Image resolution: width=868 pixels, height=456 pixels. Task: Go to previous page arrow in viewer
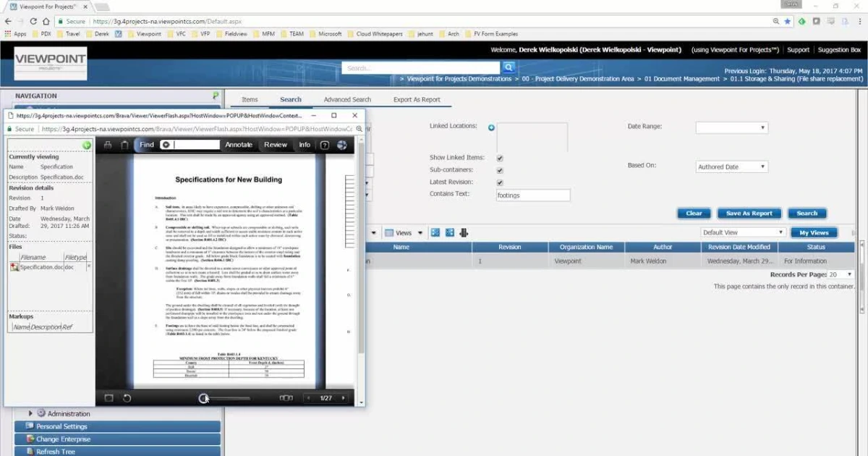(x=310, y=398)
